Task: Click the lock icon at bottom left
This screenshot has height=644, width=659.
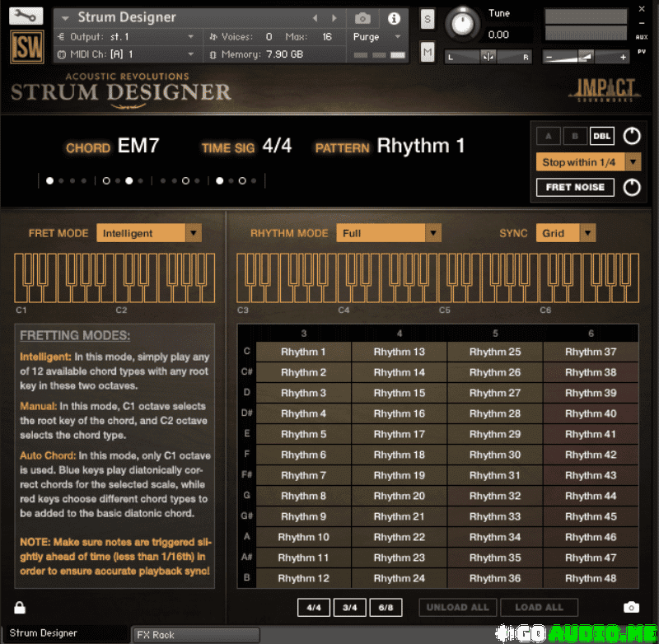Action: click(x=20, y=608)
